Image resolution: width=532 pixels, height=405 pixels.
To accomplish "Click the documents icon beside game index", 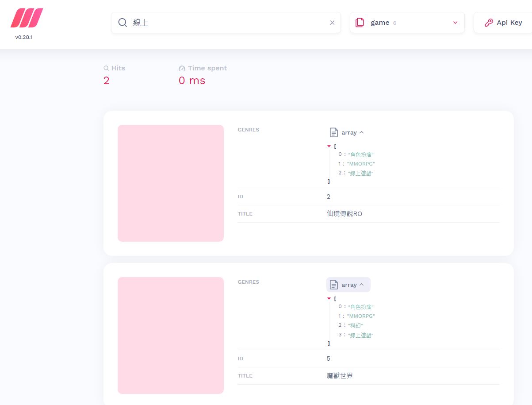I will pos(360,23).
